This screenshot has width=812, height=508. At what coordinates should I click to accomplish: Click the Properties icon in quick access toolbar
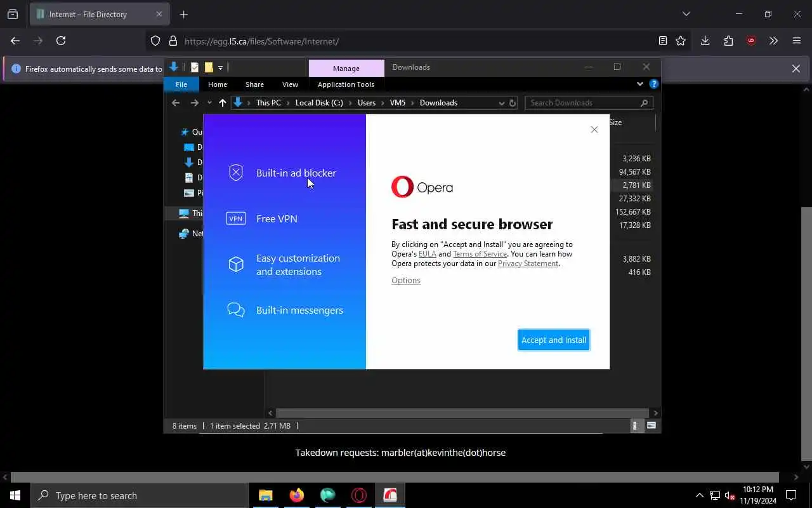pyautogui.click(x=195, y=67)
